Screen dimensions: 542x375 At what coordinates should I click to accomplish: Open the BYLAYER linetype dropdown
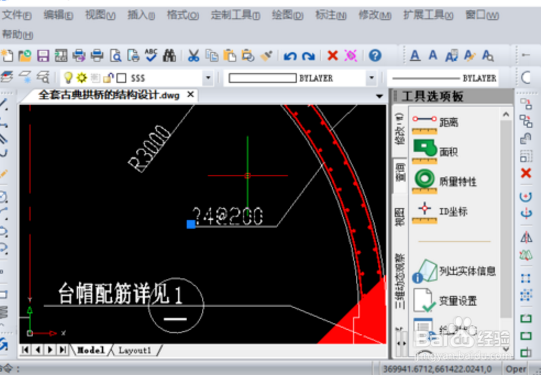coord(444,78)
